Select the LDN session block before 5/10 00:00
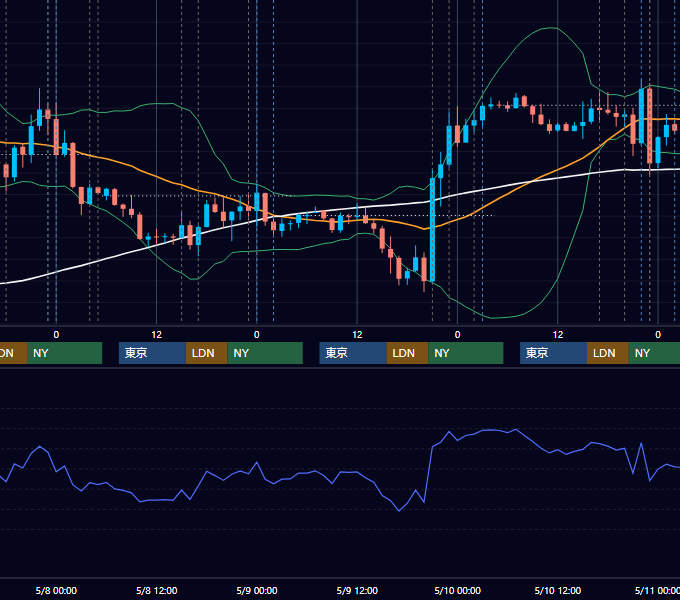 (407, 353)
